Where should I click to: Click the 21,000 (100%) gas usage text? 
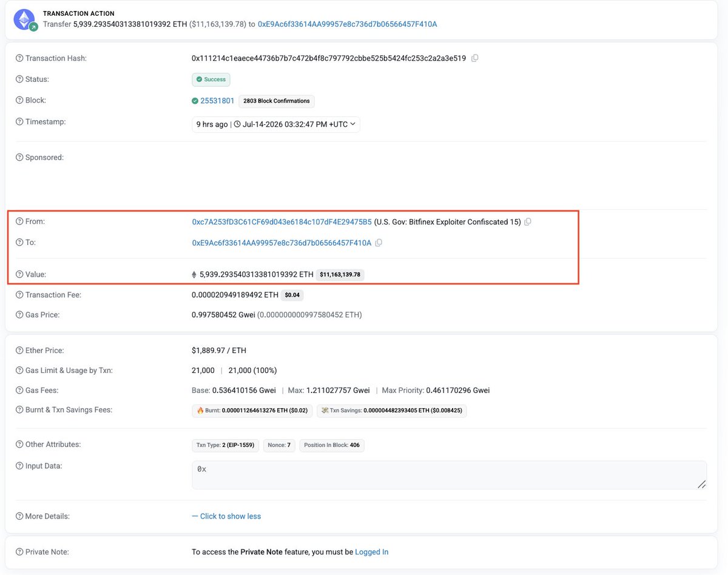point(253,370)
